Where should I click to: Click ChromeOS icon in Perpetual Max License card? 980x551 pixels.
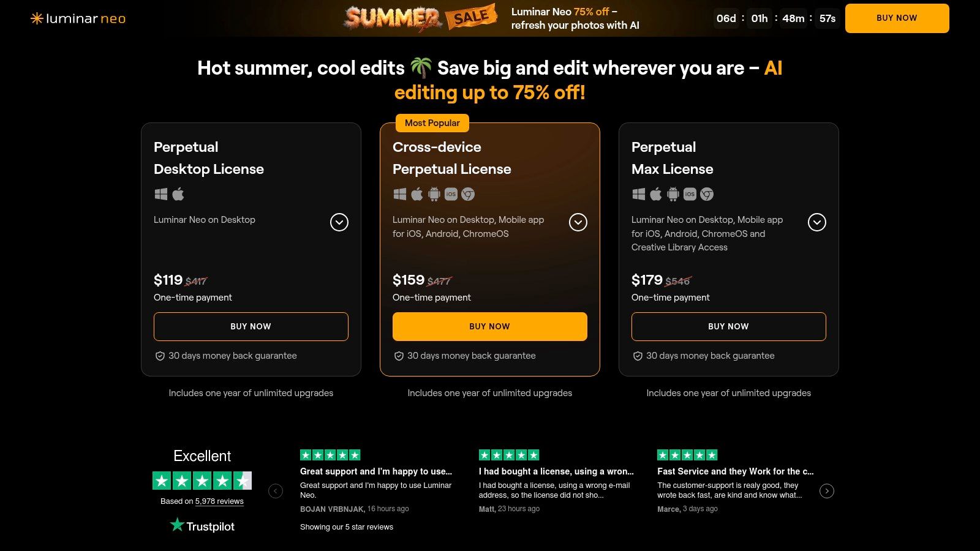click(x=707, y=194)
